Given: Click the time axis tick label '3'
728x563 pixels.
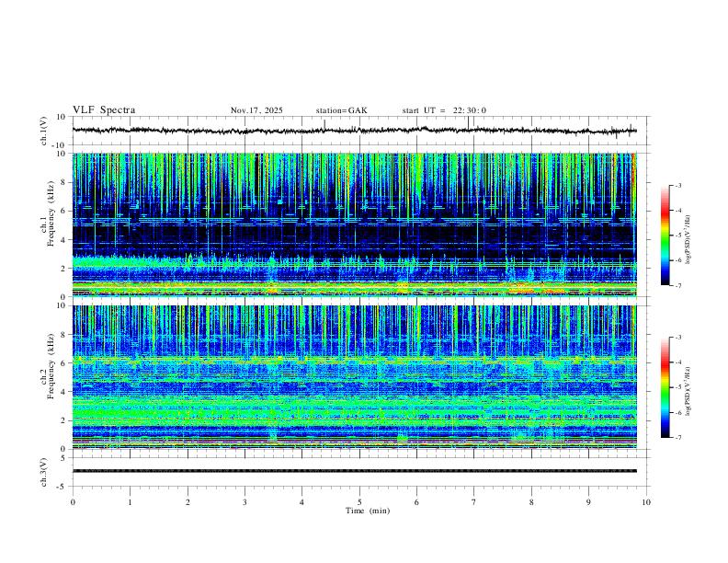Looking at the screenshot, I should tap(245, 502).
